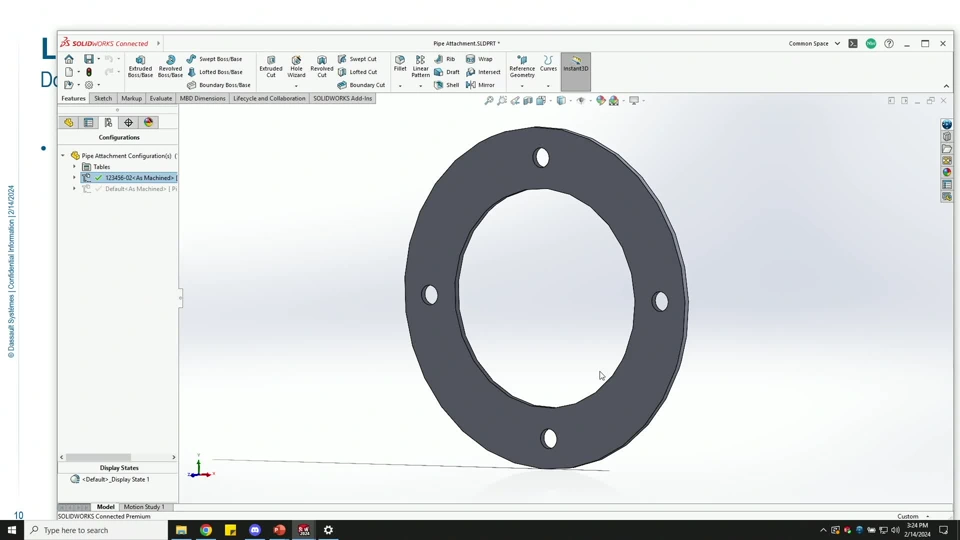The height and width of the screenshot is (540, 960).
Task: Open FeatureManager design tree tab
Action: pos(69,122)
